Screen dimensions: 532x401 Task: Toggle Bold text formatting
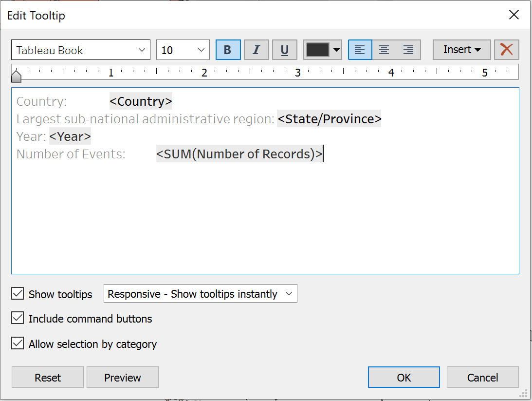click(228, 50)
